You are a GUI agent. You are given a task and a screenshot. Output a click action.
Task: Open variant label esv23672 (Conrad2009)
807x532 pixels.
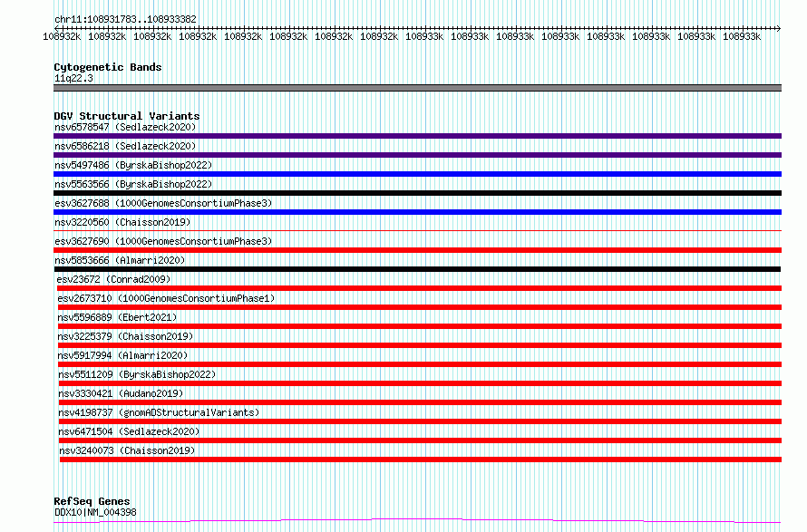pos(113,279)
